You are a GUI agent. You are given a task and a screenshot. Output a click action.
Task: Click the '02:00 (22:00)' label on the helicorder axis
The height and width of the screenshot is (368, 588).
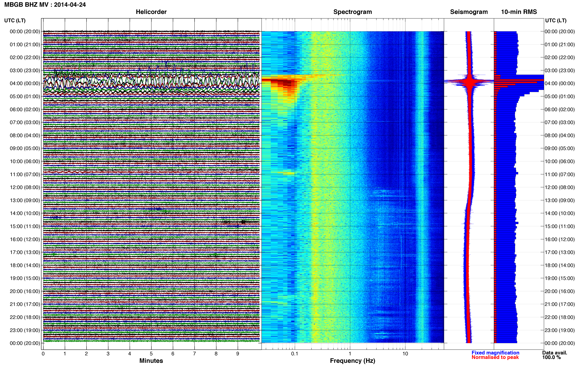click(x=25, y=57)
